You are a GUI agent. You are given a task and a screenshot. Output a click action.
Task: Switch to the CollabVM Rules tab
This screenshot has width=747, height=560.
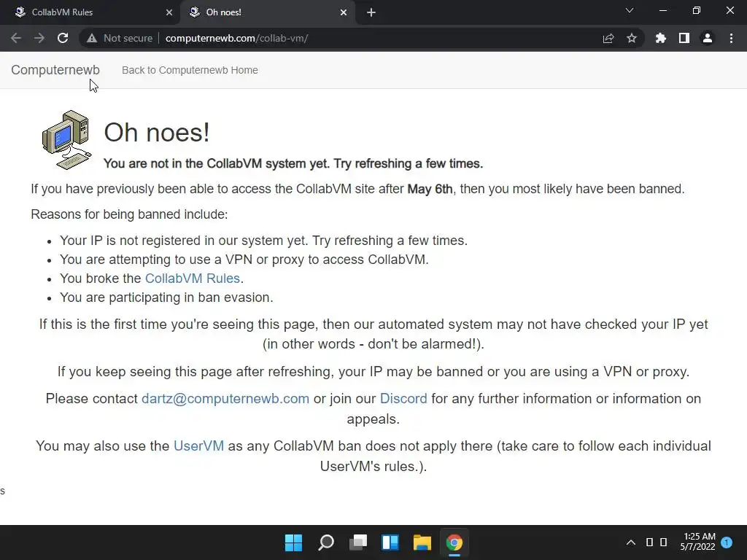click(x=90, y=12)
